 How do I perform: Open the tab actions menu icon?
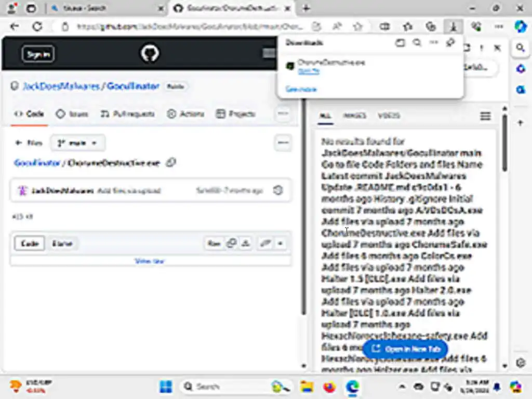tap(31, 8)
